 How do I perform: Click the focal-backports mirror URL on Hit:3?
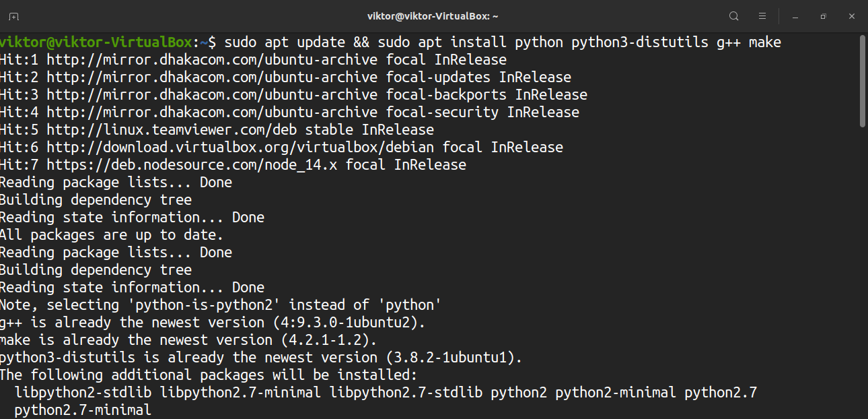pos(212,95)
